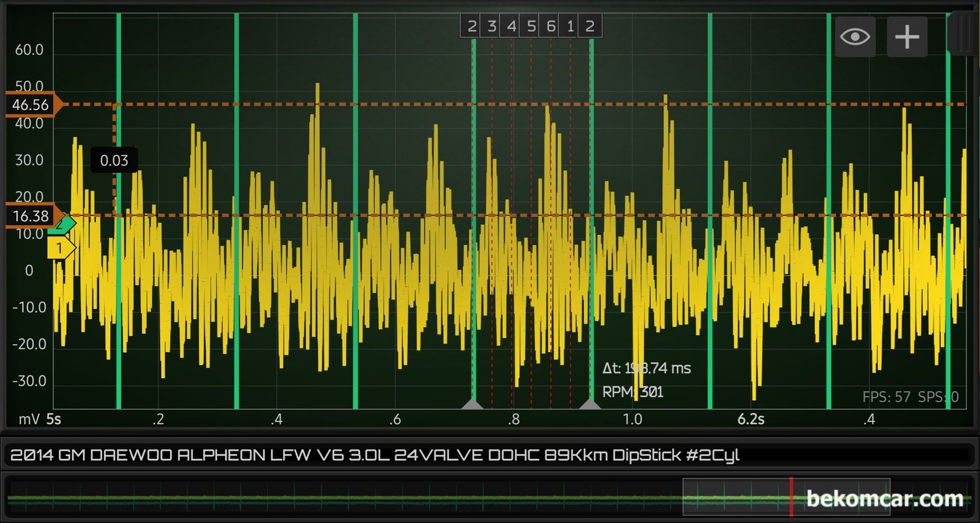Viewport: 980px width, 523px height.
Task: Open the bekomcar.com link
Action: (884, 499)
